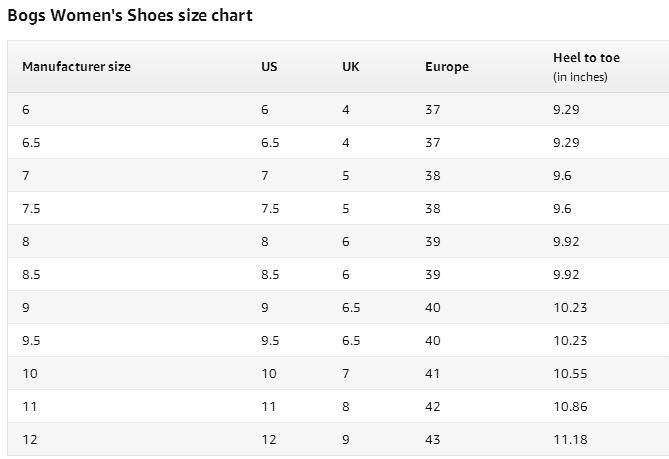Click the US size 11 cell
The height and width of the screenshot is (459, 669).
tap(268, 407)
